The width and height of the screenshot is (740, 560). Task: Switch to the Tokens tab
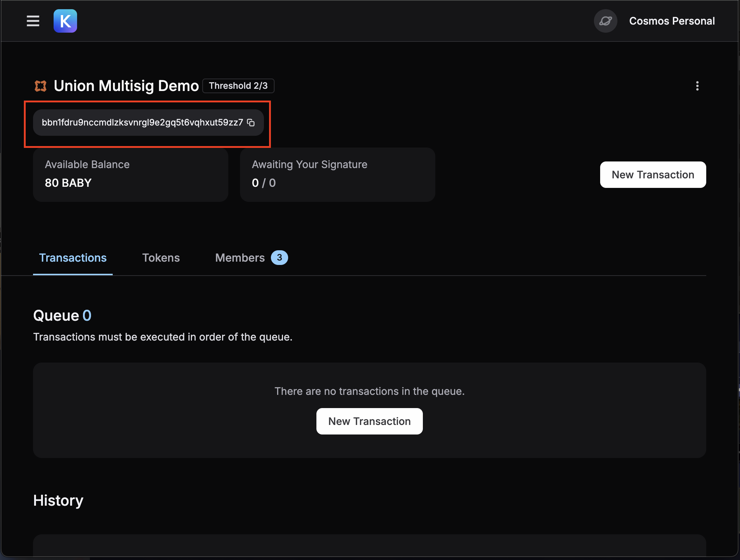161,258
